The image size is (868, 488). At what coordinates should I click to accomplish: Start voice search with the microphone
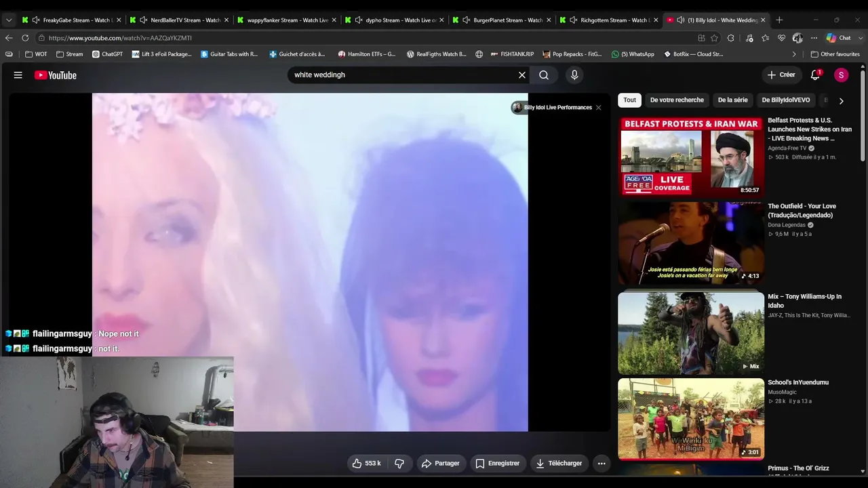[x=574, y=75]
